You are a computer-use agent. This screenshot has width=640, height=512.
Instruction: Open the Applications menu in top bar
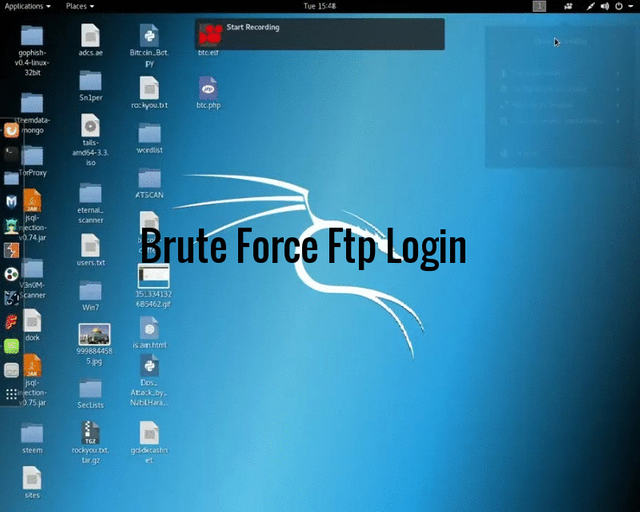(x=27, y=6)
